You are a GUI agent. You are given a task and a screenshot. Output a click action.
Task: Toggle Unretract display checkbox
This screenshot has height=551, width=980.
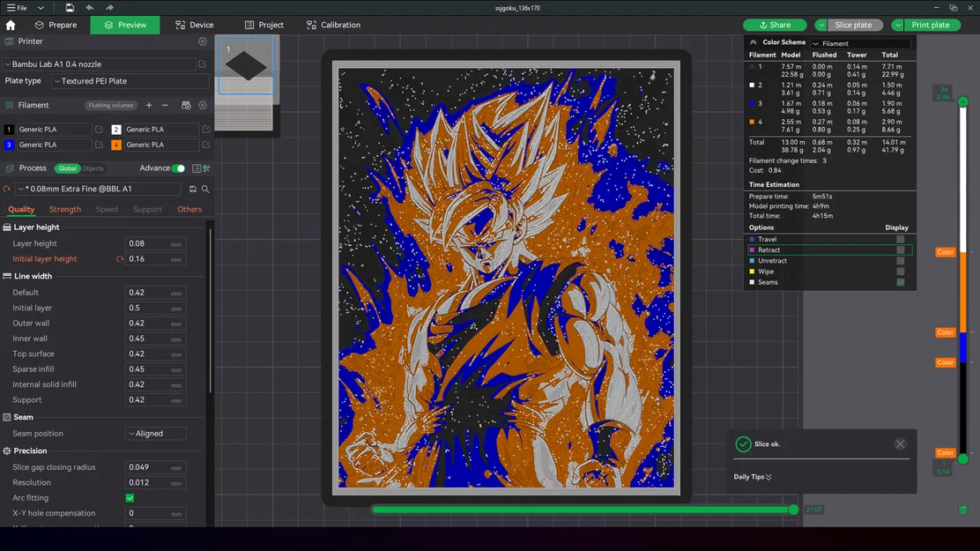900,261
